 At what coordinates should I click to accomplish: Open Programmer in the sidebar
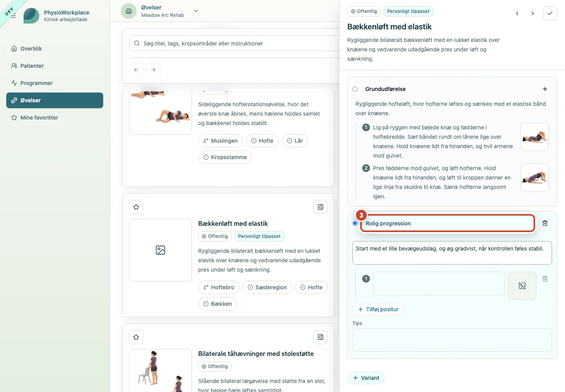click(55, 83)
